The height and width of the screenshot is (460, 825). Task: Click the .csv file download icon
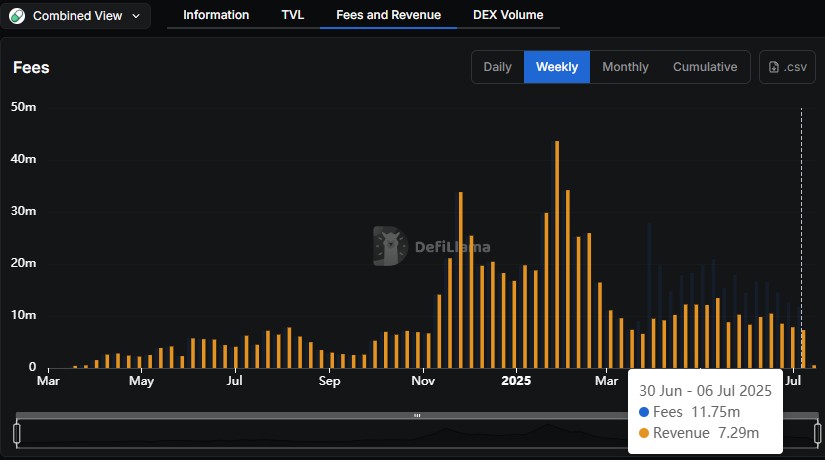pyautogui.click(x=775, y=67)
